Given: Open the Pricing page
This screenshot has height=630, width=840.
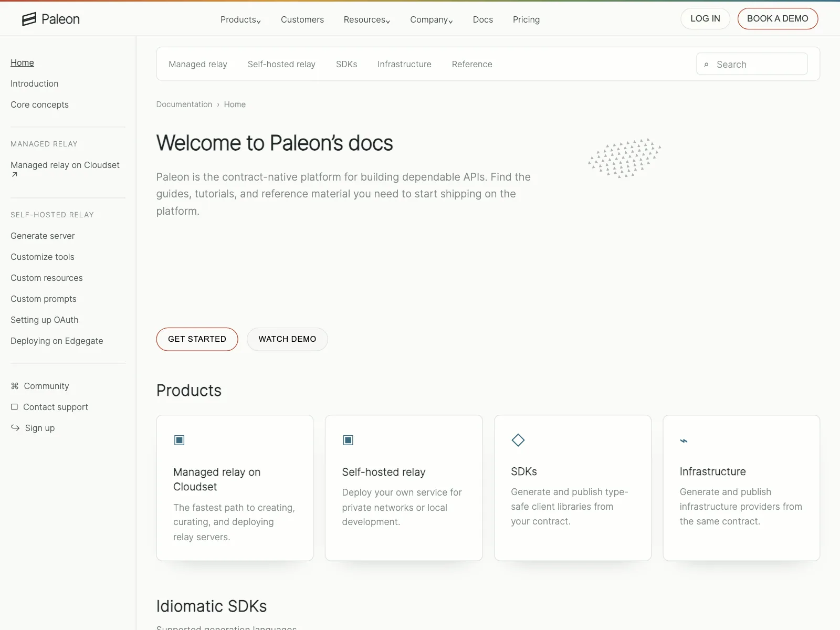Looking at the screenshot, I should (526, 19).
